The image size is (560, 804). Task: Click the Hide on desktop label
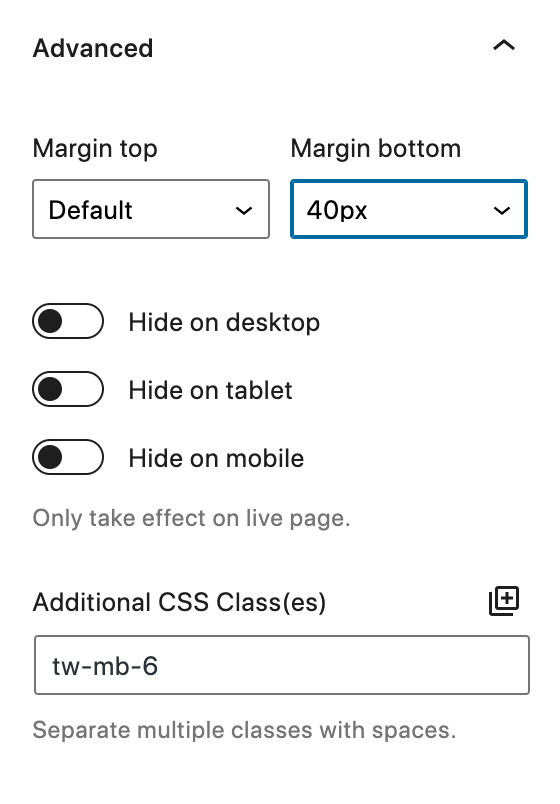click(x=224, y=323)
